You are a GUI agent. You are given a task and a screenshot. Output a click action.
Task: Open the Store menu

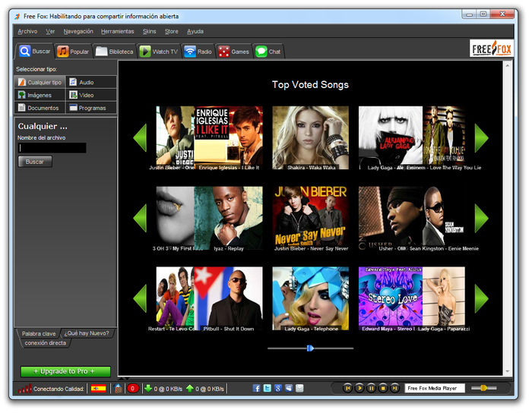pos(171,32)
